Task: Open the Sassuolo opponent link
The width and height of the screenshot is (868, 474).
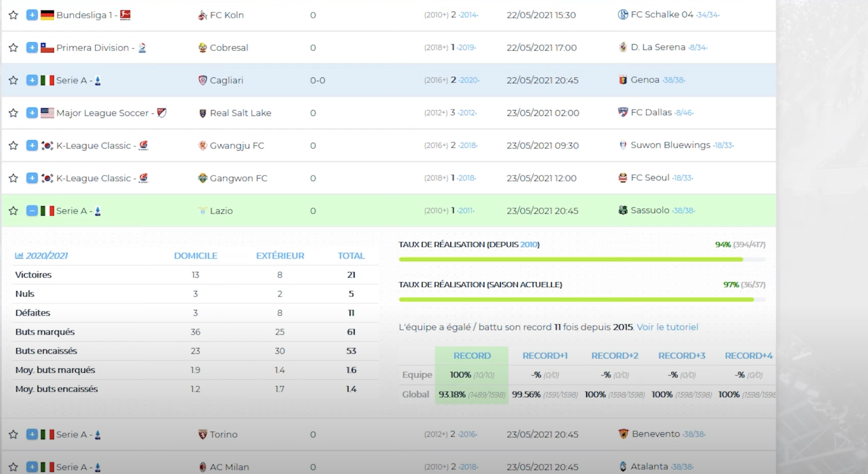Action: (650, 210)
